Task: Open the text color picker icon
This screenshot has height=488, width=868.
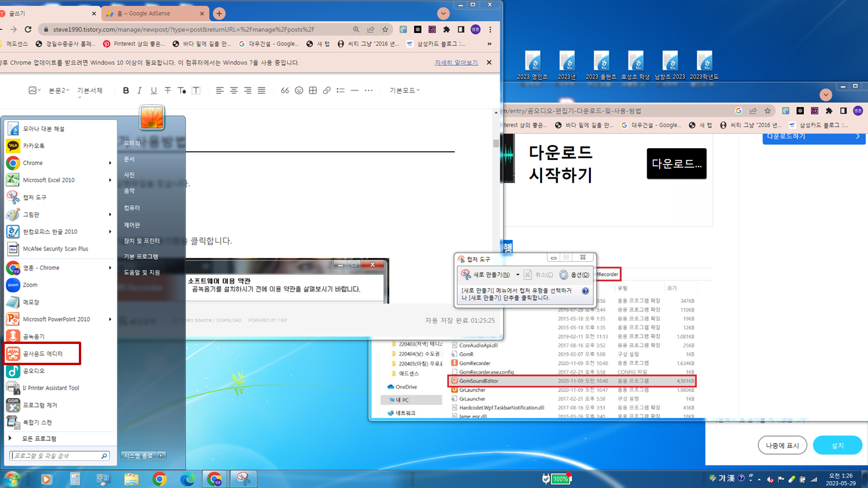Action: (181, 90)
